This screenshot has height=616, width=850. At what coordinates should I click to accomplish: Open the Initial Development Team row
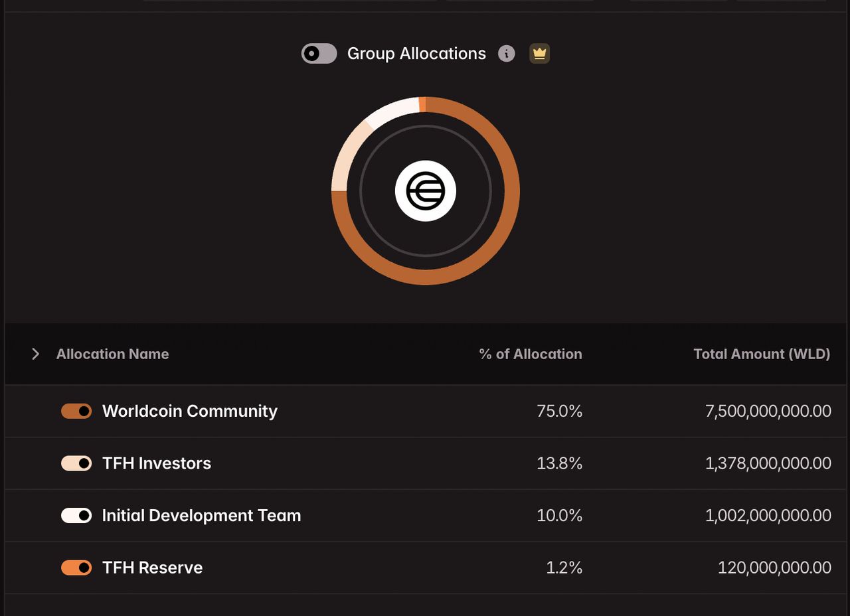tap(418, 516)
